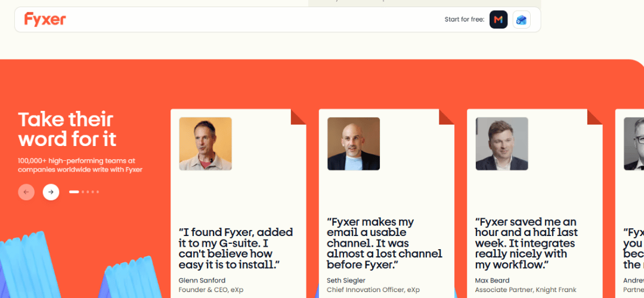Image resolution: width=644 pixels, height=298 pixels.
Task: Open Glenn Sanford's photo thumbnail
Action: pyautogui.click(x=205, y=144)
